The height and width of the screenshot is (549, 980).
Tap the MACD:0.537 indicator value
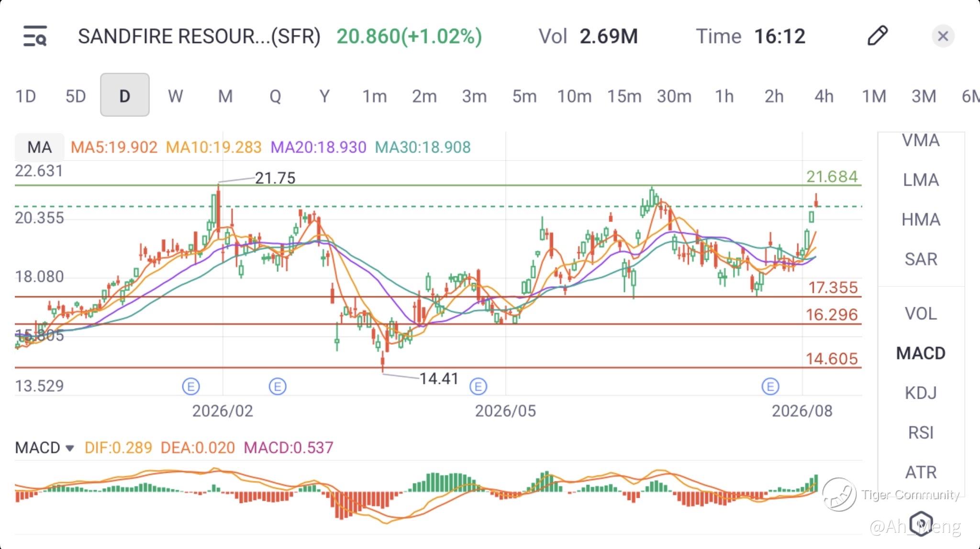click(288, 448)
